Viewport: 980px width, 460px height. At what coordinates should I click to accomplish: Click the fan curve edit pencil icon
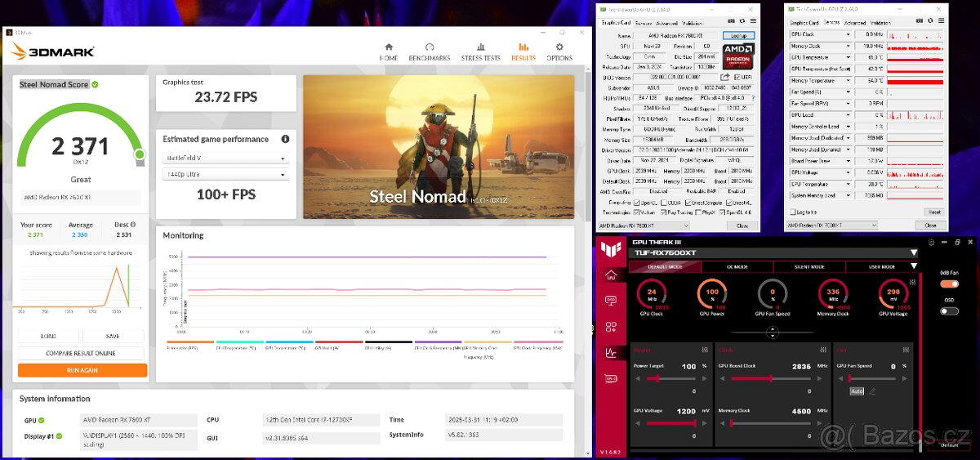[872, 391]
